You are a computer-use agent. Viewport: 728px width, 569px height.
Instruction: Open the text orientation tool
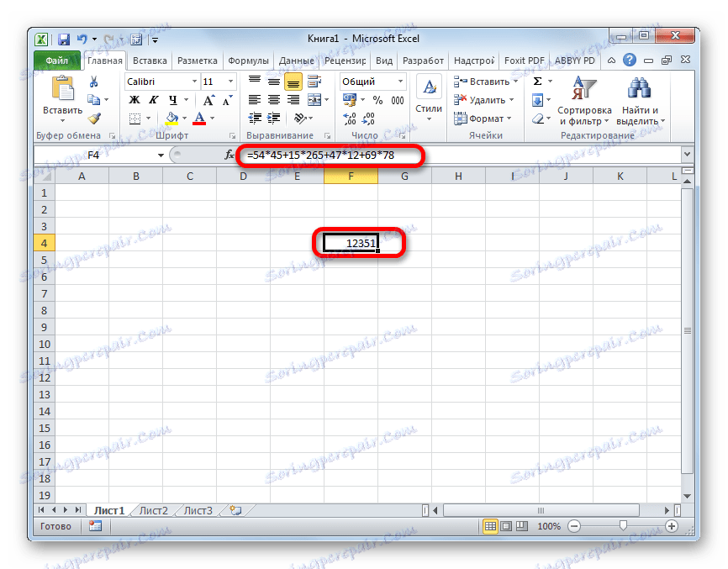[x=300, y=119]
